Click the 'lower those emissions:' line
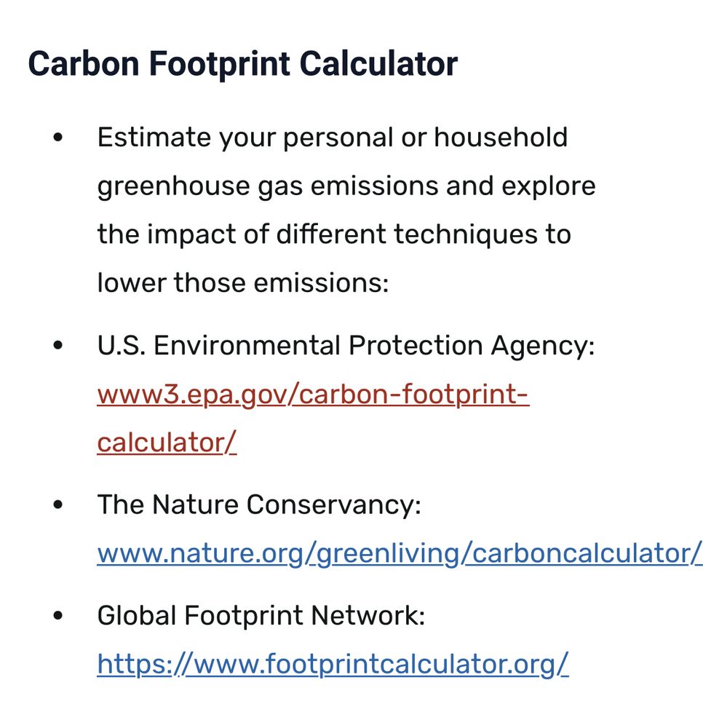 [243, 282]
